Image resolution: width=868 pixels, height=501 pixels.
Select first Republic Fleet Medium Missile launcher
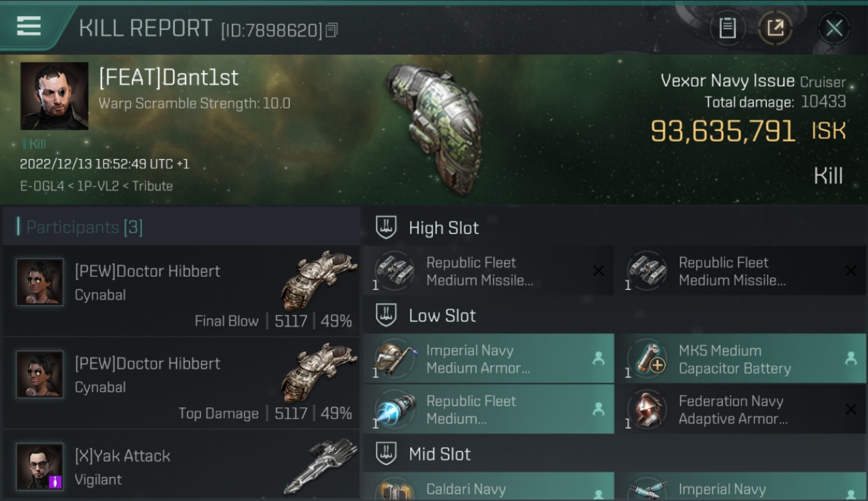tap(488, 271)
